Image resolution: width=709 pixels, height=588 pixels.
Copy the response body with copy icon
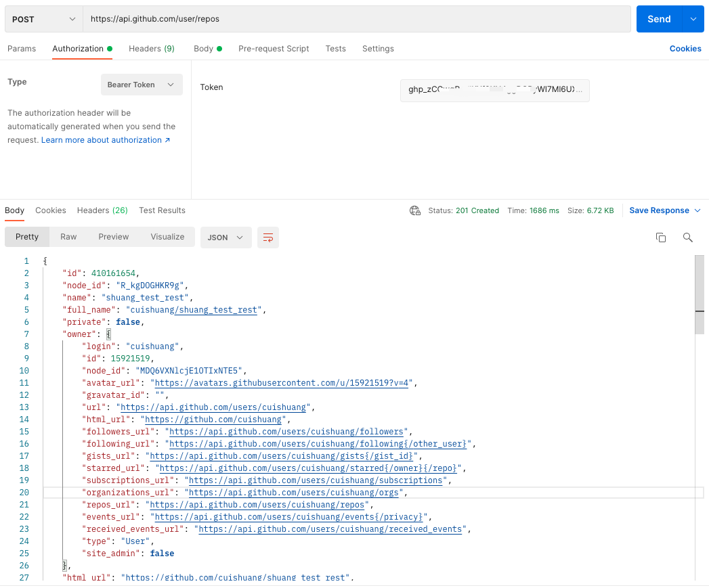[661, 238]
